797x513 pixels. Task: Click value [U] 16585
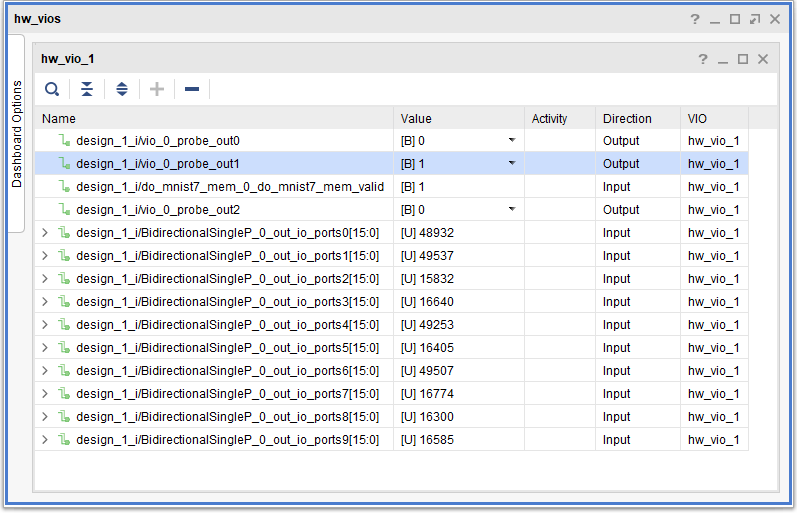[427, 440]
